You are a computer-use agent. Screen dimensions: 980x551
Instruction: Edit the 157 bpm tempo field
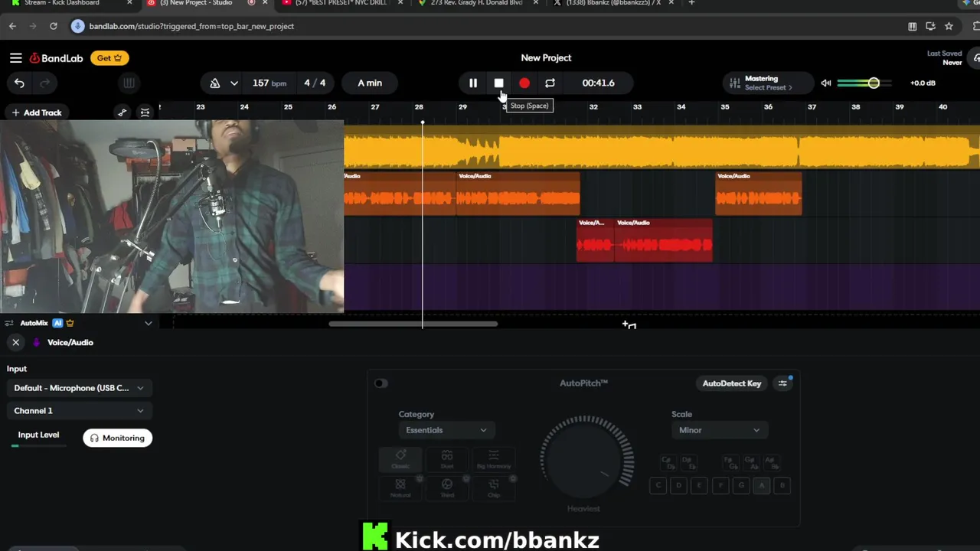[x=269, y=83]
